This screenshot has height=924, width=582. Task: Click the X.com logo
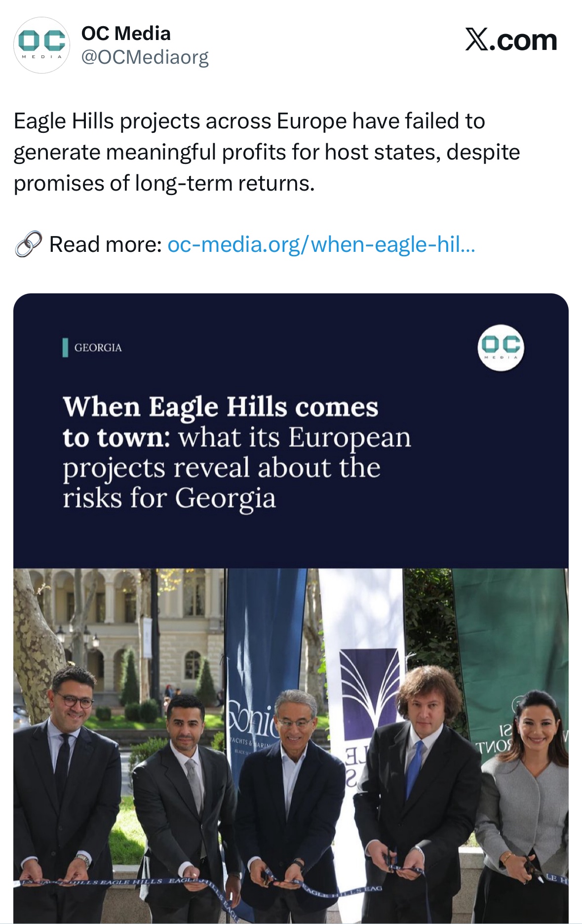[511, 40]
